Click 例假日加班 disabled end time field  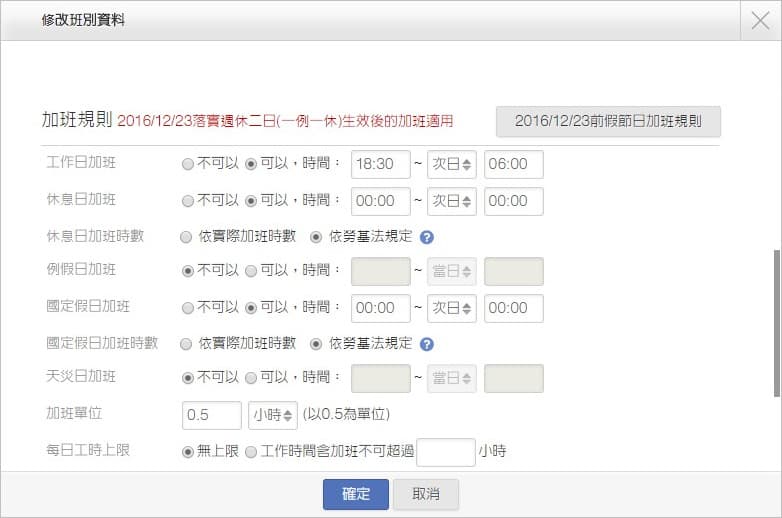(x=514, y=272)
